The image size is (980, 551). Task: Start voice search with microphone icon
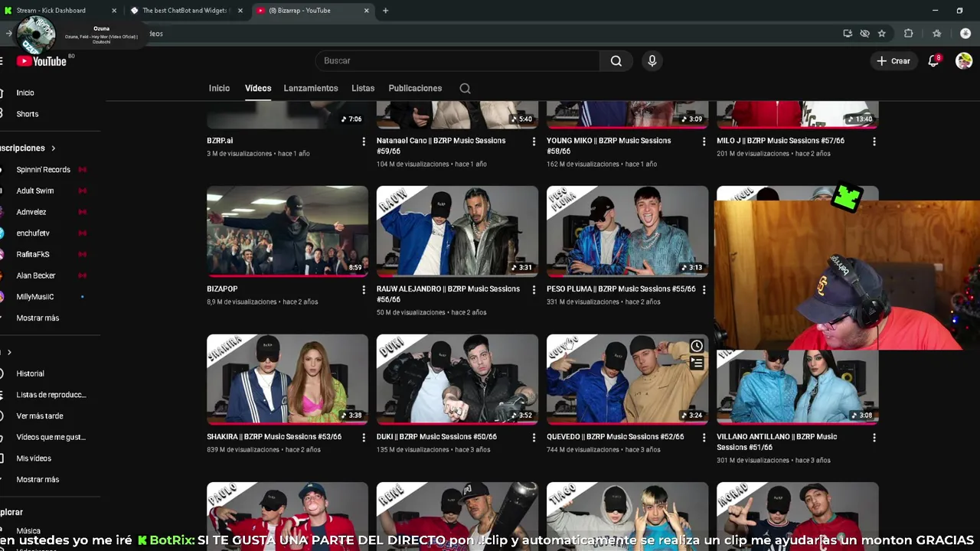click(x=652, y=60)
